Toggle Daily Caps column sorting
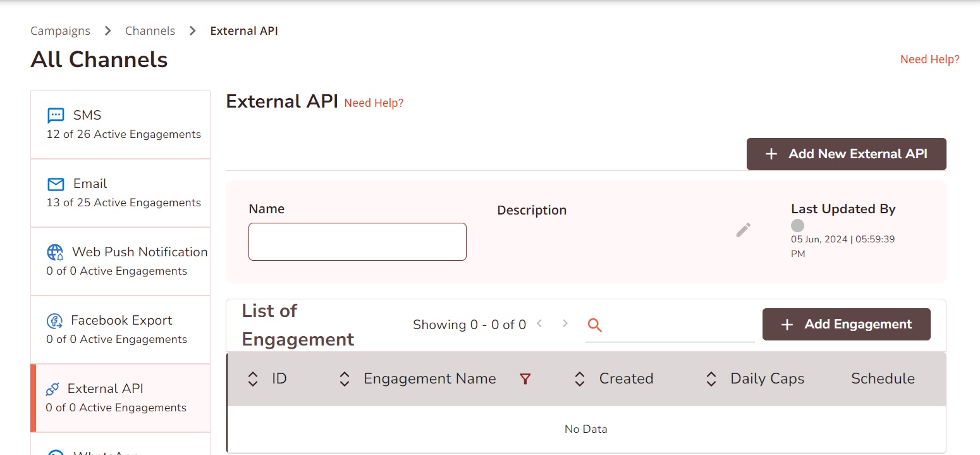This screenshot has width=980, height=455. click(x=711, y=379)
